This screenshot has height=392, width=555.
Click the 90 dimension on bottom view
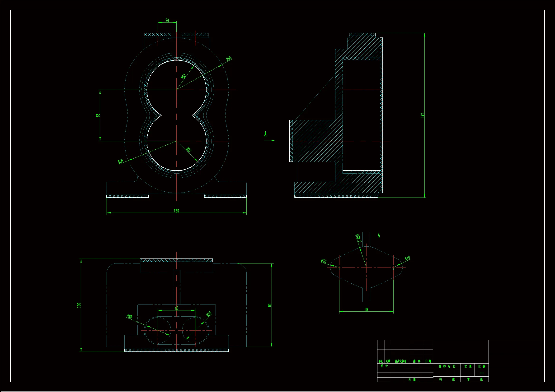coord(270,305)
